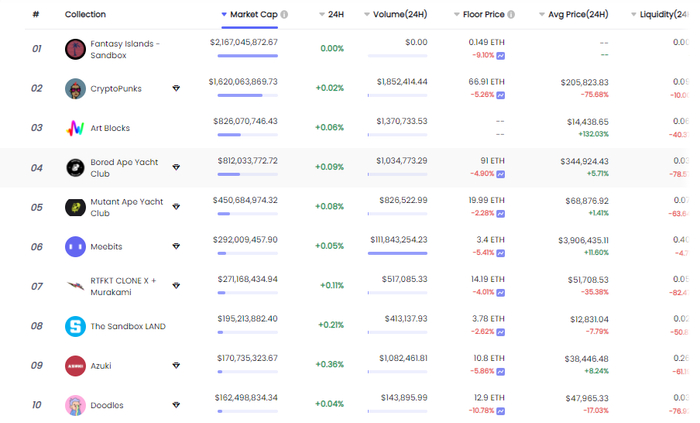700x423 pixels.
Task: Select average price $12,831.04
Action: (x=589, y=319)
